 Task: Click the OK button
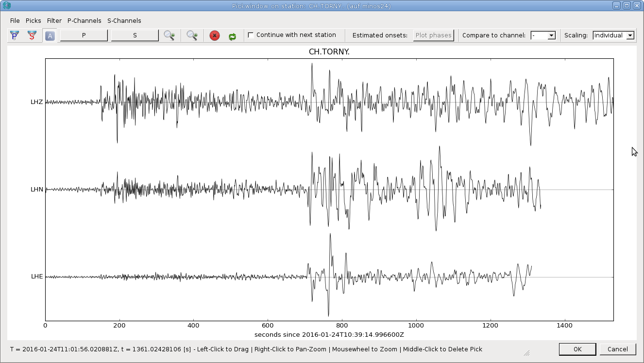click(x=577, y=349)
